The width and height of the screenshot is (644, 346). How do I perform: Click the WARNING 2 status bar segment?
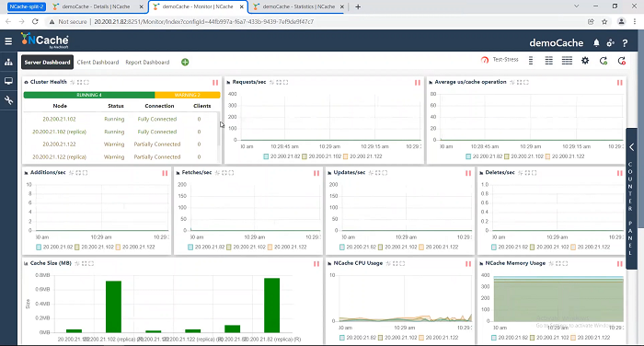pos(188,95)
